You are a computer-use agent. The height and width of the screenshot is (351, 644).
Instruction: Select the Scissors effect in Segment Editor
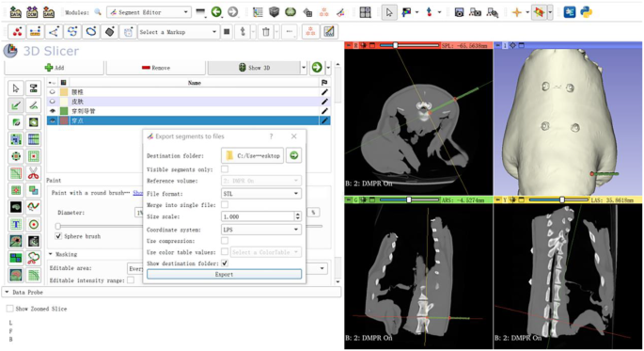(x=34, y=173)
